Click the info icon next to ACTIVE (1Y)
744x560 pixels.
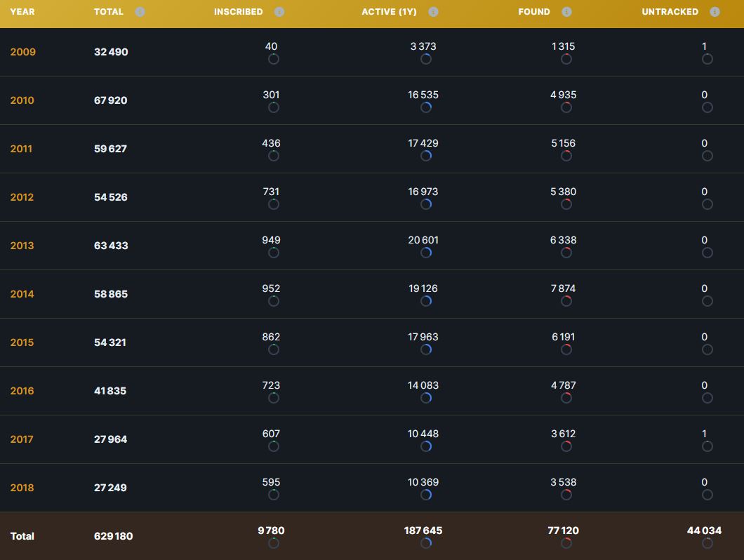click(x=433, y=12)
